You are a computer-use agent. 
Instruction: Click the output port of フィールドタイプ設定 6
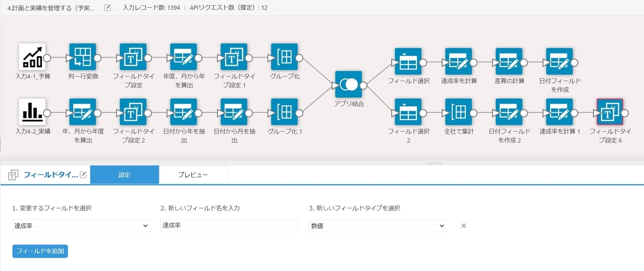626,112
